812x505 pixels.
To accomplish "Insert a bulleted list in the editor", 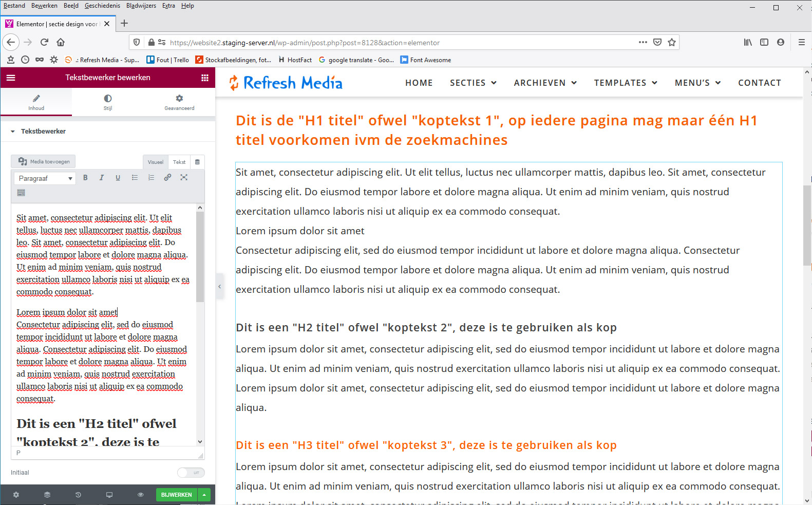I will click(x=135, y=178).
